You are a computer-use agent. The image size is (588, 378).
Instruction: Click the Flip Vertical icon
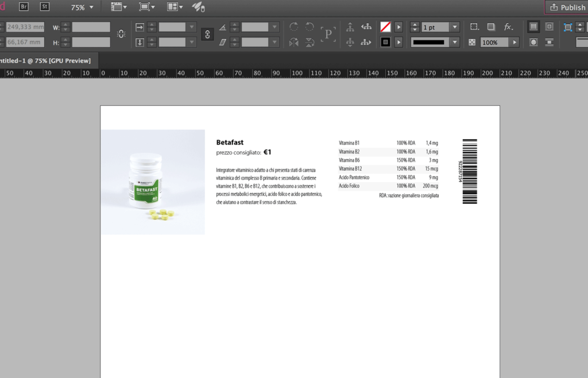point(310,42)
